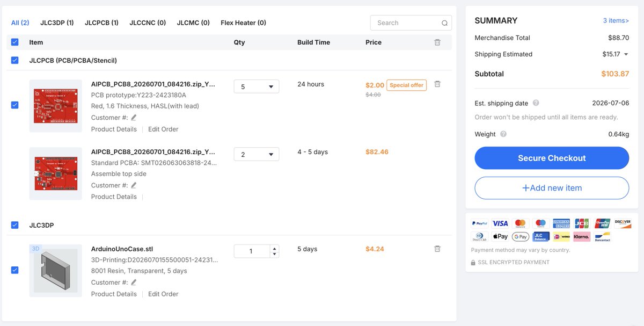This screenshot has height=326, width=644.
Task: Open Product Details for ArduinoUnoCase.stl
Action: click(x=114, y=294)
